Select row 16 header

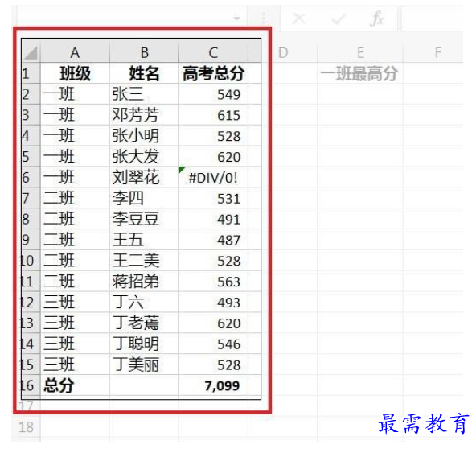pos(31,385)
